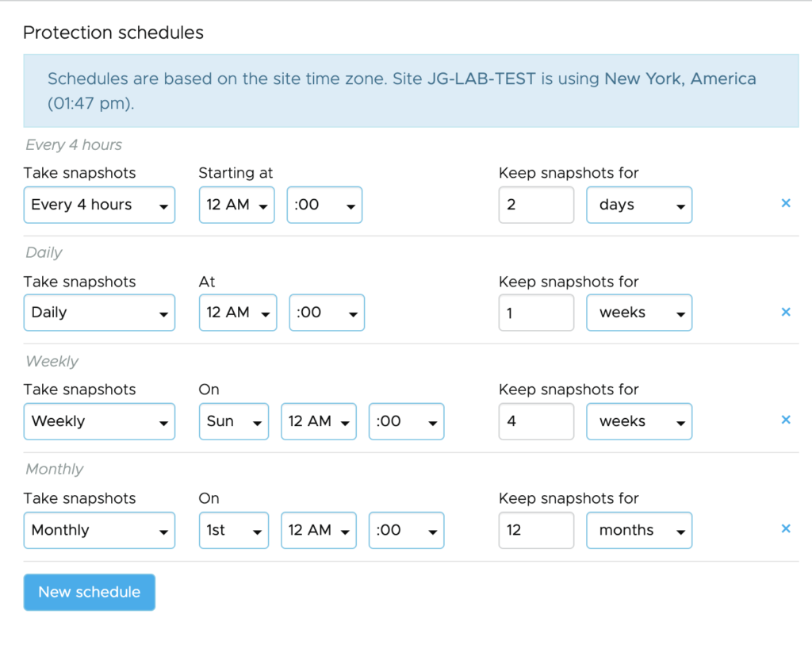Viewport: 812px width, 672px height.
Task: Remove the Every 4 hours schedule
Action: click(x=786, y=203)
